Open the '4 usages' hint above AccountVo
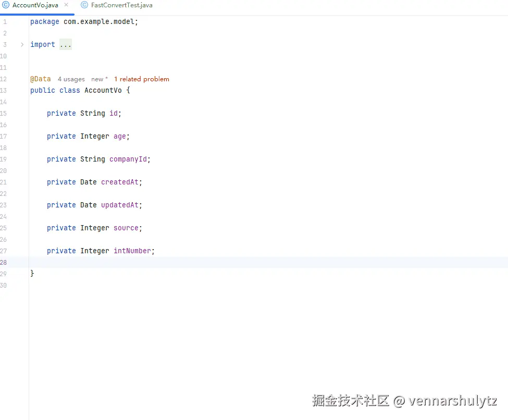Viewport: 508px width, 420px height. [x=71, y=79]
